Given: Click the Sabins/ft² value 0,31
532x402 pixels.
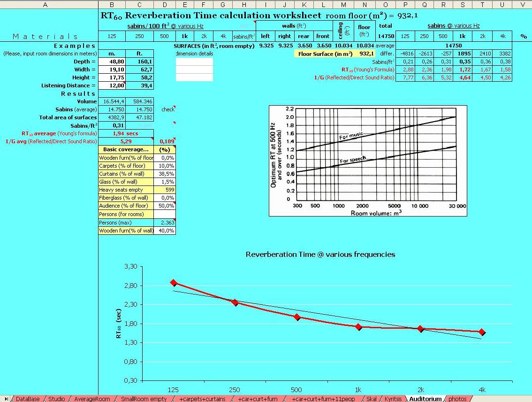Looking at the screenshot, I should click(x=112, y=126).
